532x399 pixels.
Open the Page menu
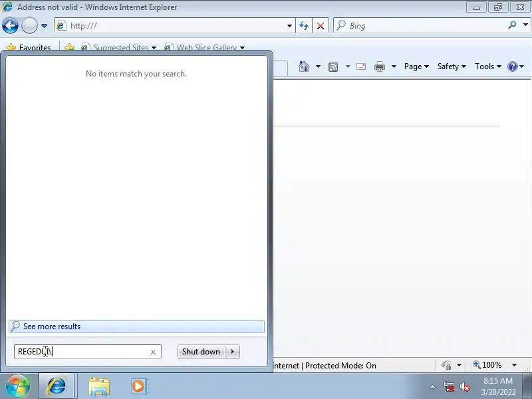pos(416,66)
